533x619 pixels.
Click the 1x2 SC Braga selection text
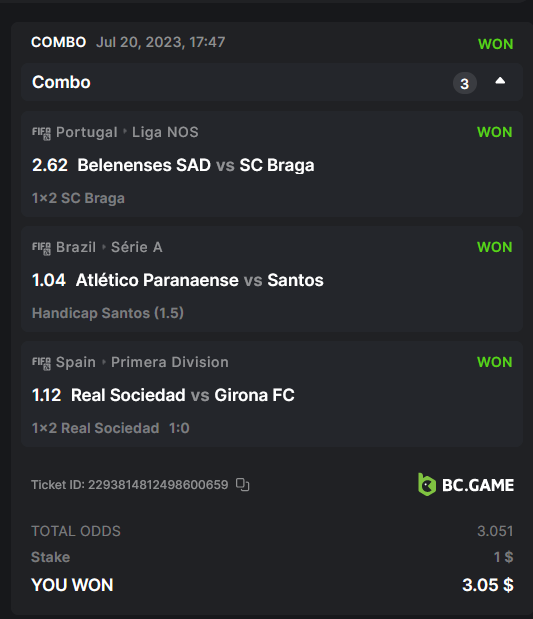click(78, 198)
